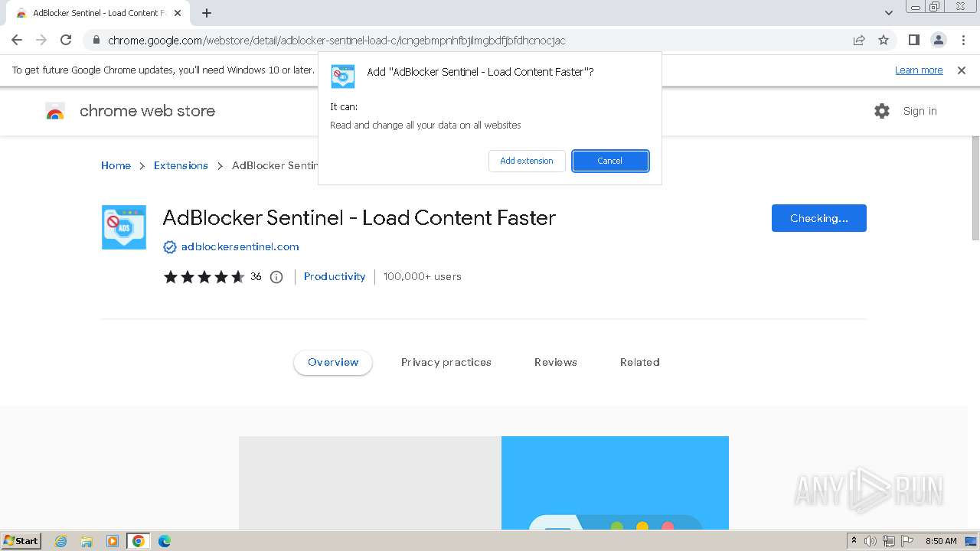Click the page vertical scrollbar
Screen dimensions: 980x551
[x=975, y=188]
